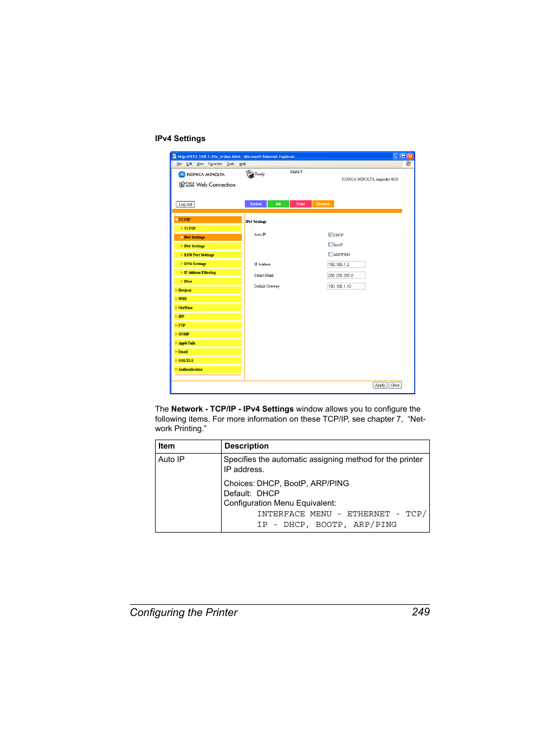Click the Clear button
534x756 pixels.
click(395, 385)
